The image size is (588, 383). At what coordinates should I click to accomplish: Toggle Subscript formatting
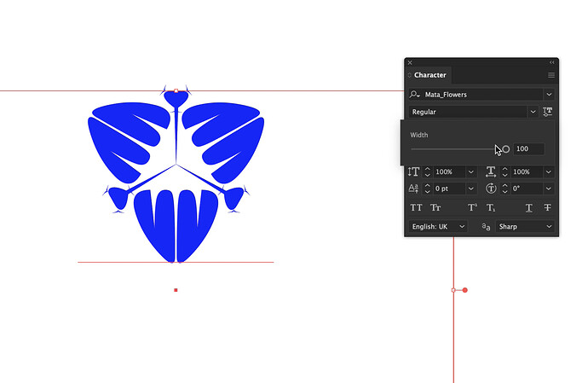[491, 207]
